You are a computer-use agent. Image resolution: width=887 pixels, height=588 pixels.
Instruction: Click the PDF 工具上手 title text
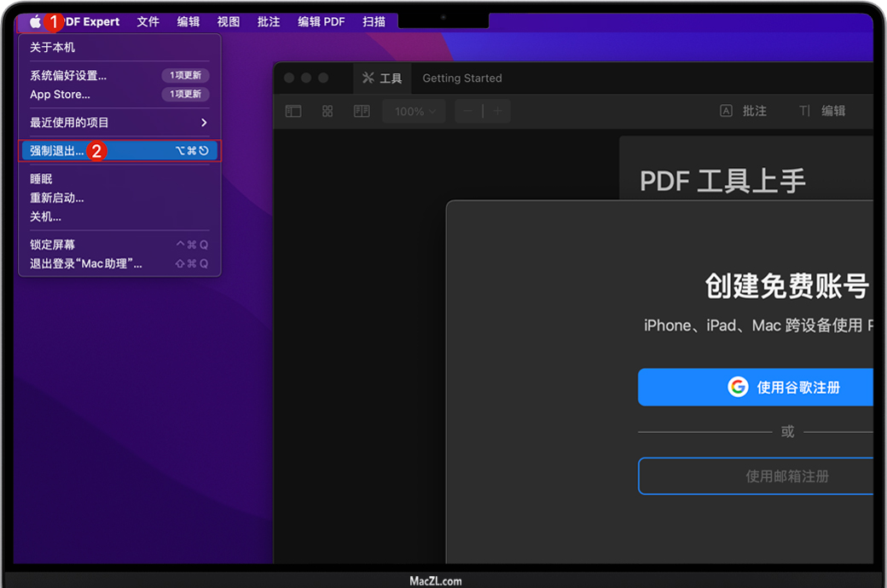point(722,181)
